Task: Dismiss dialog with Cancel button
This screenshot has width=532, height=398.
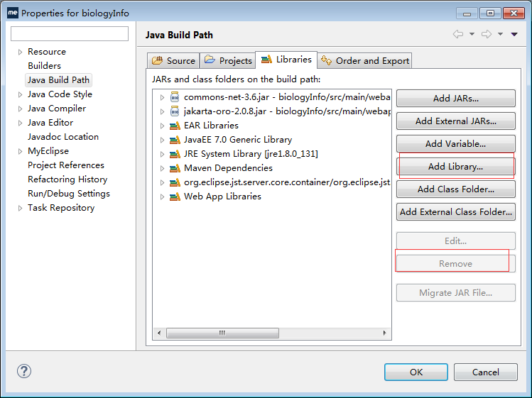Action: [x=486, y=372]
